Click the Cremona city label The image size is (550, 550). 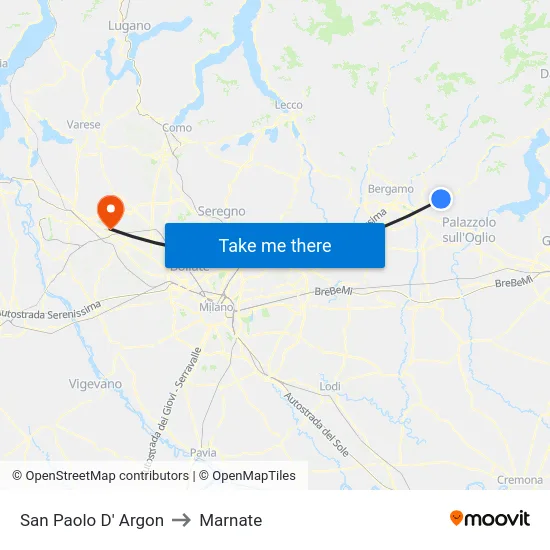tap(520, 480)
